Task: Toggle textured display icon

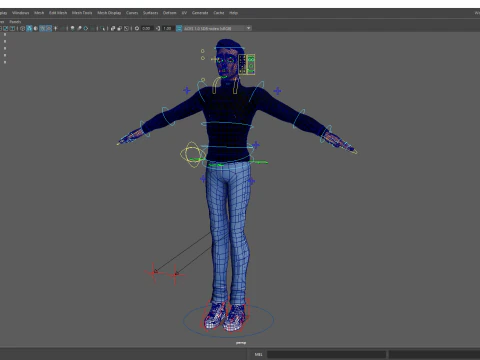Action: [49, 28]
